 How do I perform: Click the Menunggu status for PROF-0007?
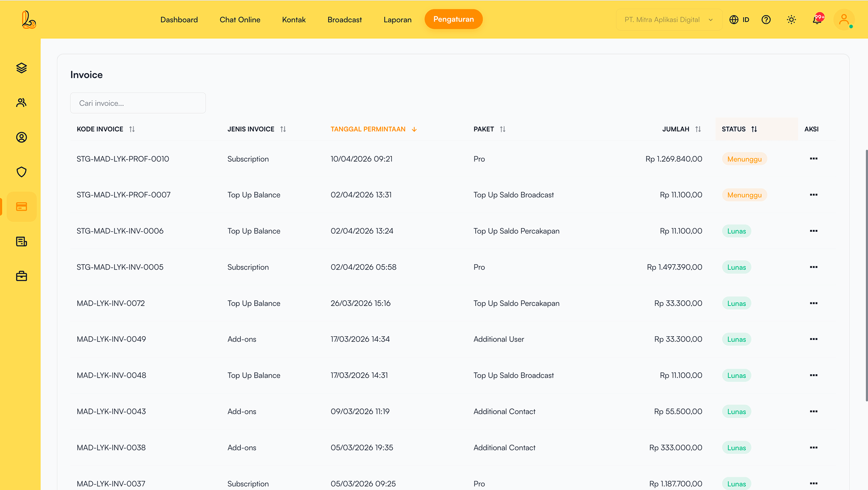tap(744, 195)
